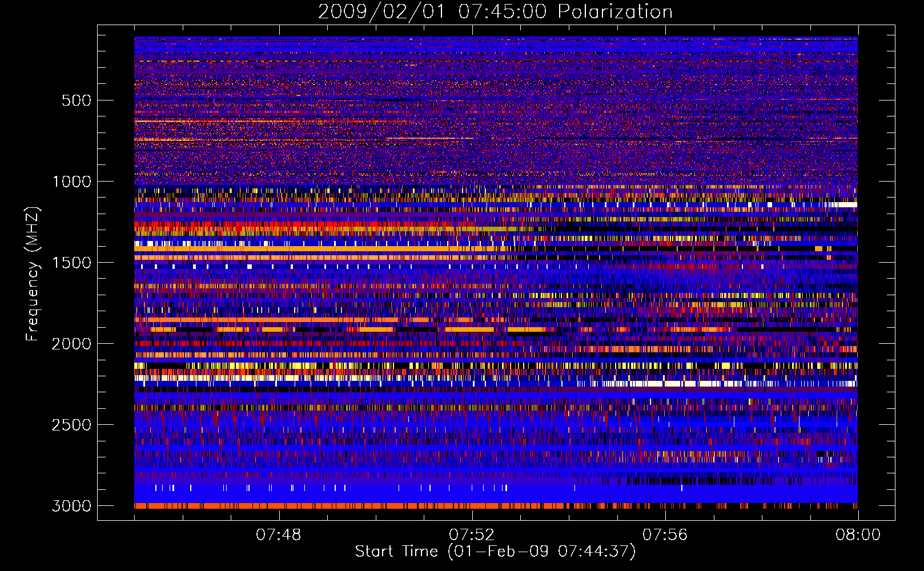Click the 07:56 time tick label
The width and height of the screenshot is (924, 571).
(665, 535)
